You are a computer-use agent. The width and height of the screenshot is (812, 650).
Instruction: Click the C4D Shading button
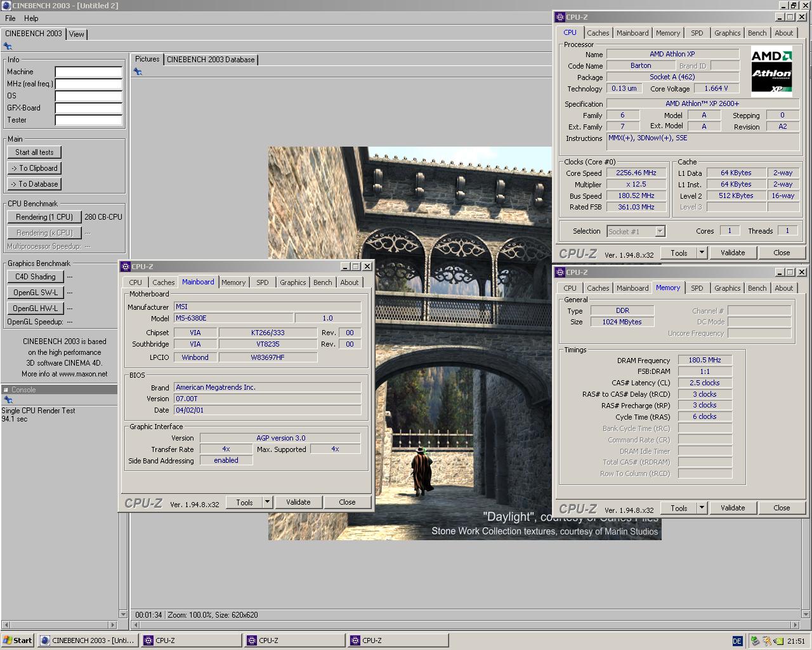click(x=36, y=277)
